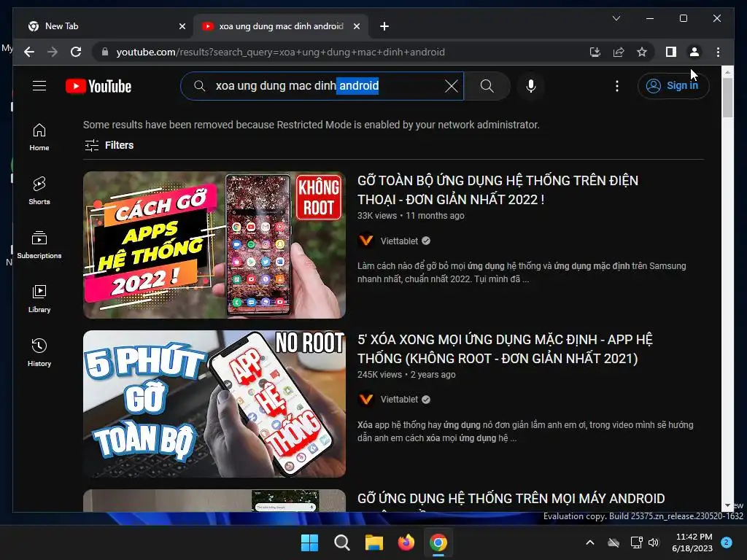Go to YouTube home via logo

click(x=98, y=86)
